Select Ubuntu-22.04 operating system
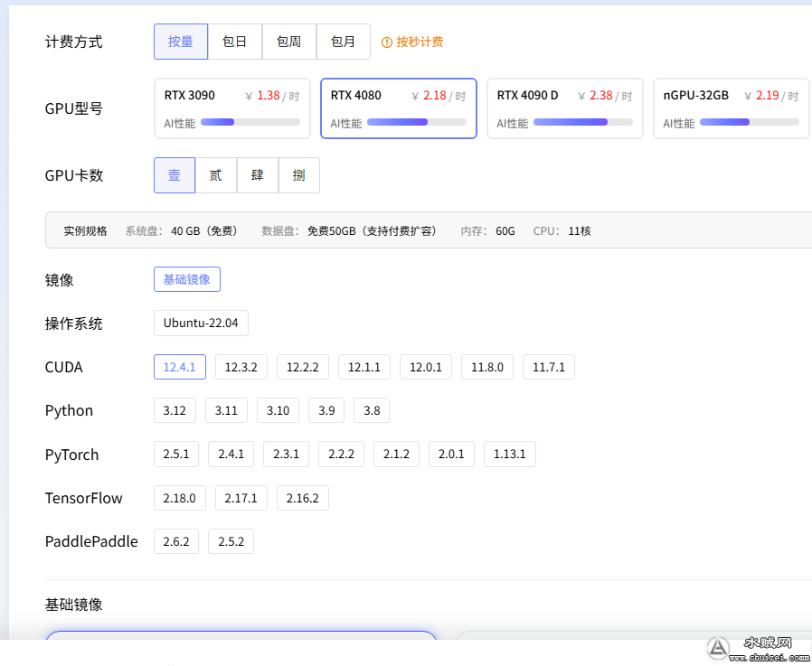This screenshot has width=812, height=666. [201, 323]
